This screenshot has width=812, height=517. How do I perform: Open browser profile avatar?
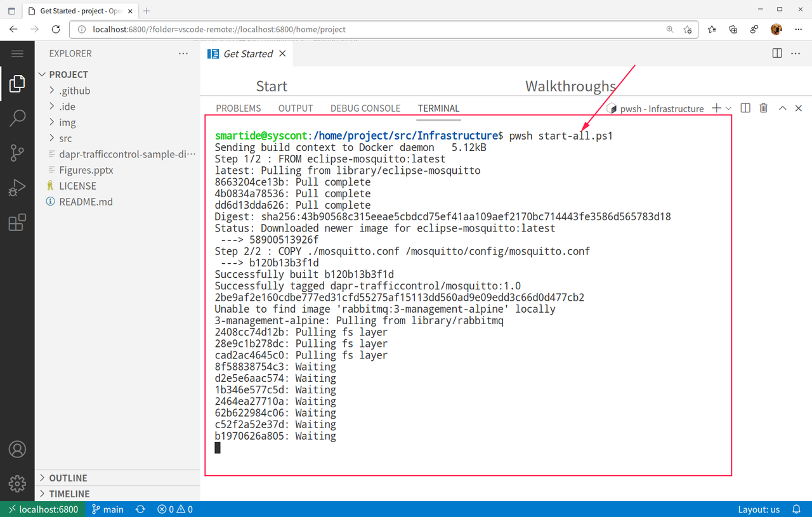click(776, 29)
